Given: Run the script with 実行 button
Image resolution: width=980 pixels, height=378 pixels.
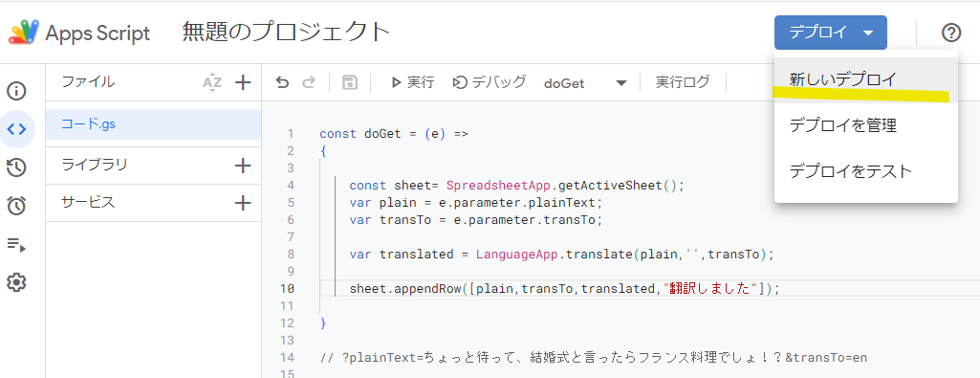Looking at the screenshot, I should [x=412, y=82].
